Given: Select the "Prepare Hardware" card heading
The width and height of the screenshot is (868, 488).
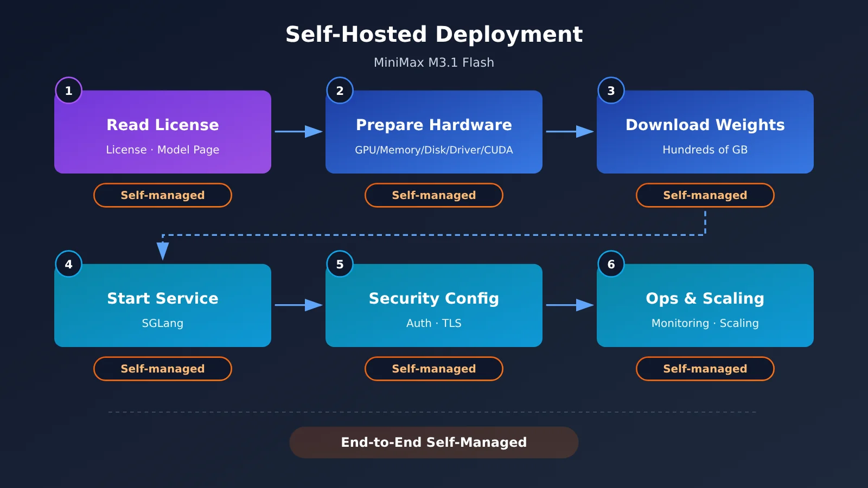Looking at the screenshot, I should (434, 125).
